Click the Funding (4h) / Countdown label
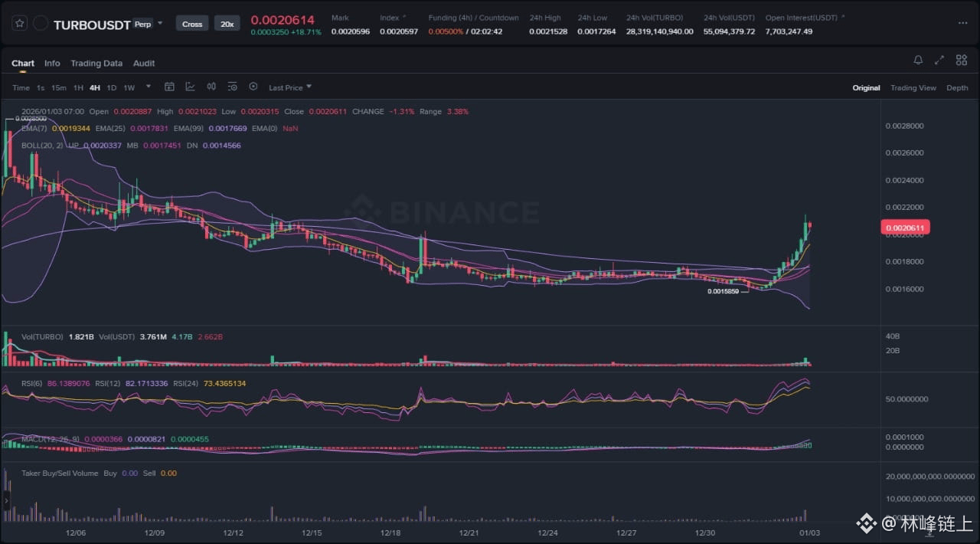 pos(473,18)
